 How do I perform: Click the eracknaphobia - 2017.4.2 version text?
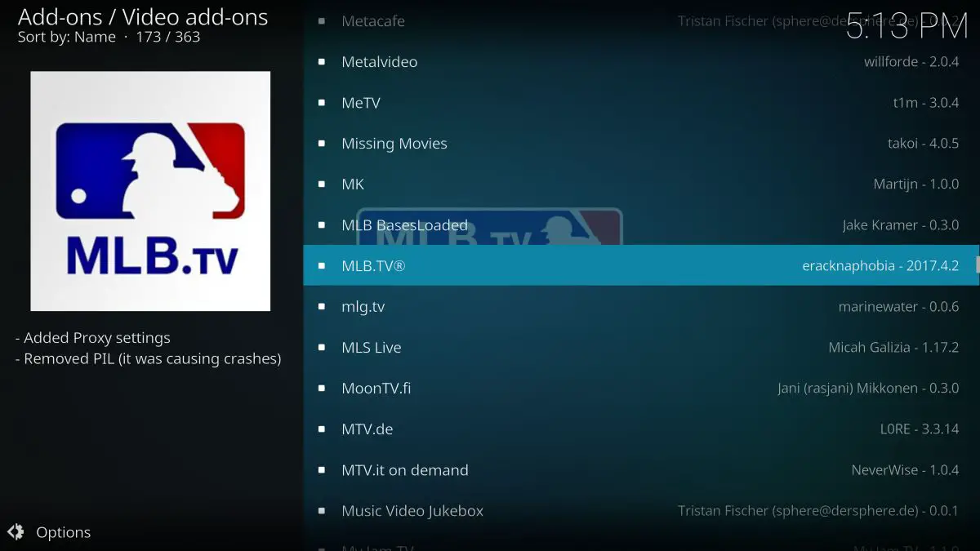coord(880,266)
